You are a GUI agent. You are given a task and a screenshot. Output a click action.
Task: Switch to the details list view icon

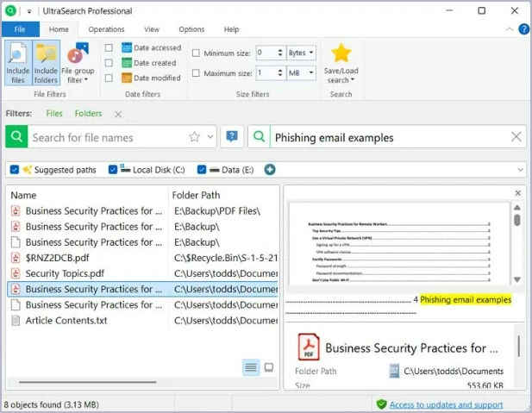click(x=251, y=367)
